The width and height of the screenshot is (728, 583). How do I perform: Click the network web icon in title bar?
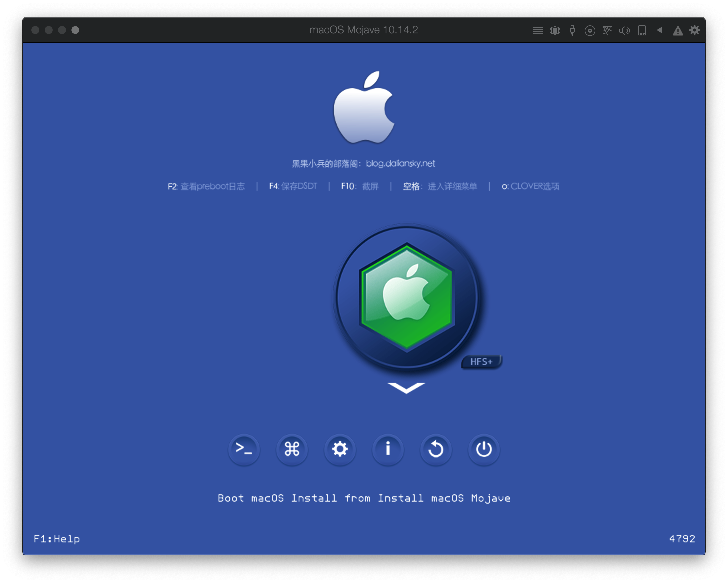[x=607, y=31]
